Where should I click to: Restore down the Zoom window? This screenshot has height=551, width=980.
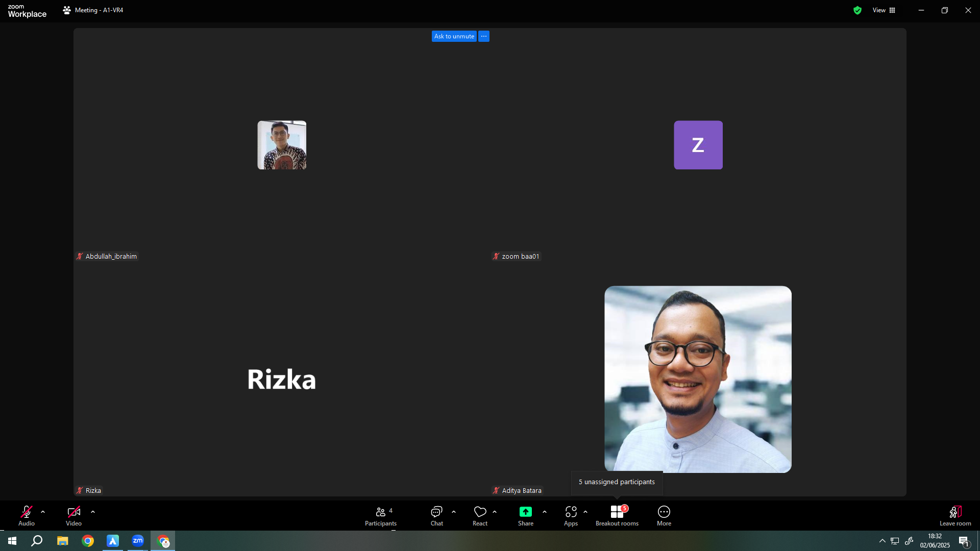tap(945, 10)
